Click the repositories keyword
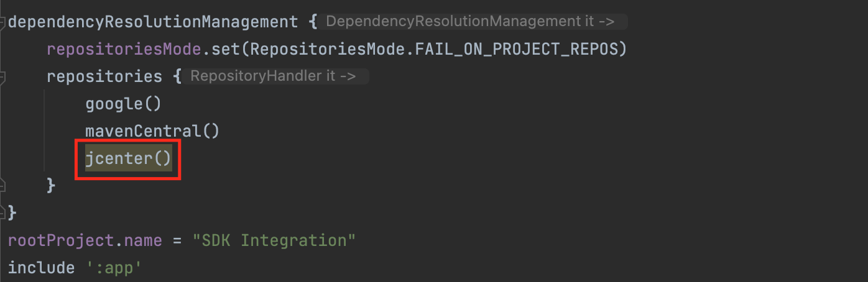868x282 pixels. click(104, 76)
